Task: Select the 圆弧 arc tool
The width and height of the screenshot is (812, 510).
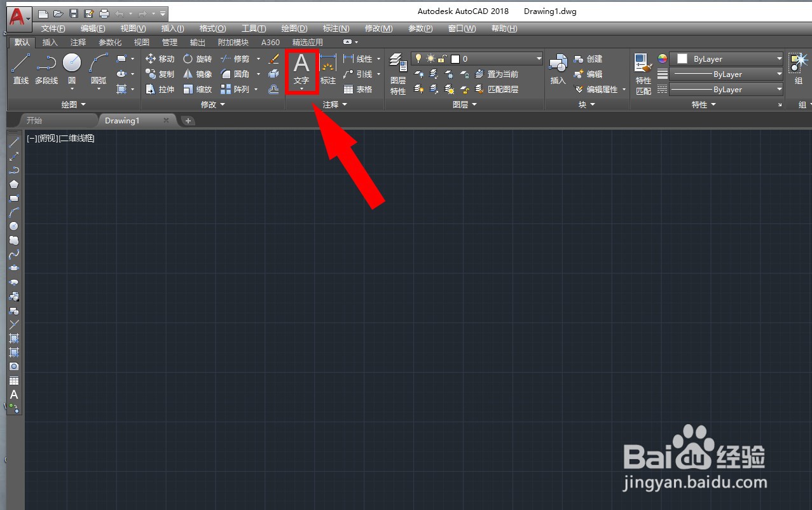Action: [x=99, y=69]
